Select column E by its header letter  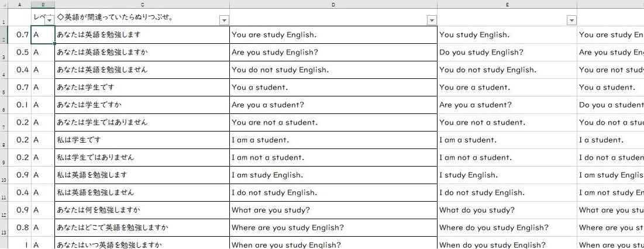point(507,4)
